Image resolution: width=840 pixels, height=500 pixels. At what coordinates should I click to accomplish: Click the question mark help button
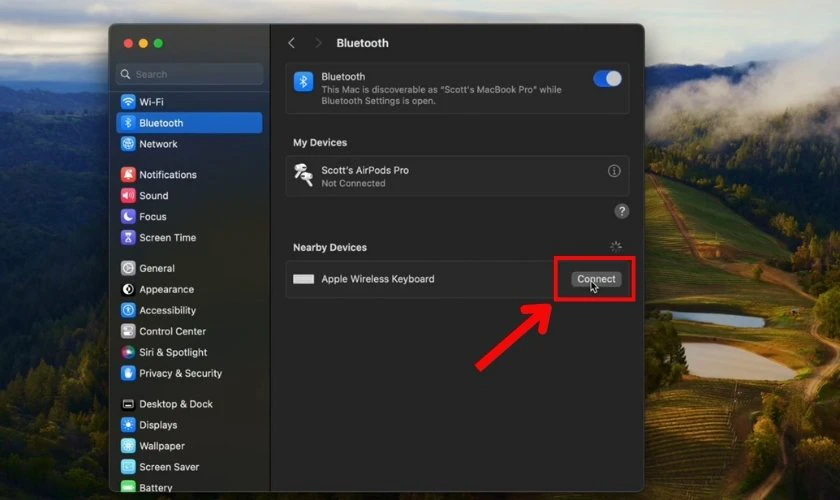click(621, 211)
